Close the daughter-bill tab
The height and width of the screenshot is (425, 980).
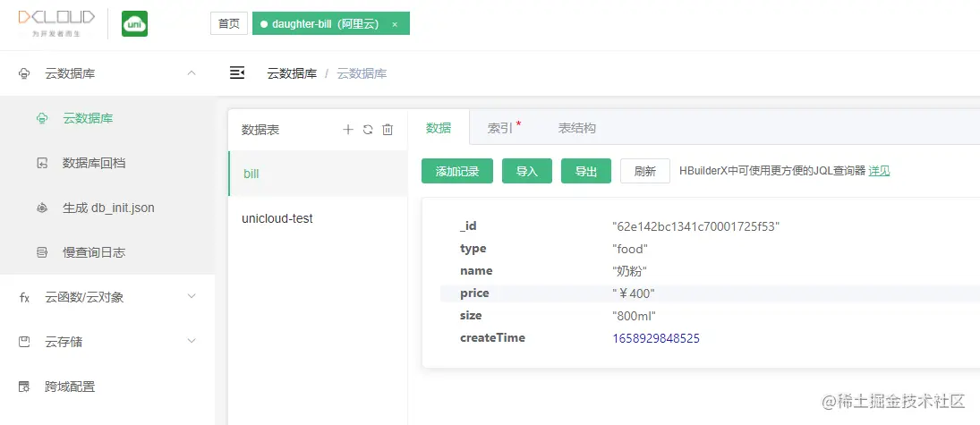(395, 24)
